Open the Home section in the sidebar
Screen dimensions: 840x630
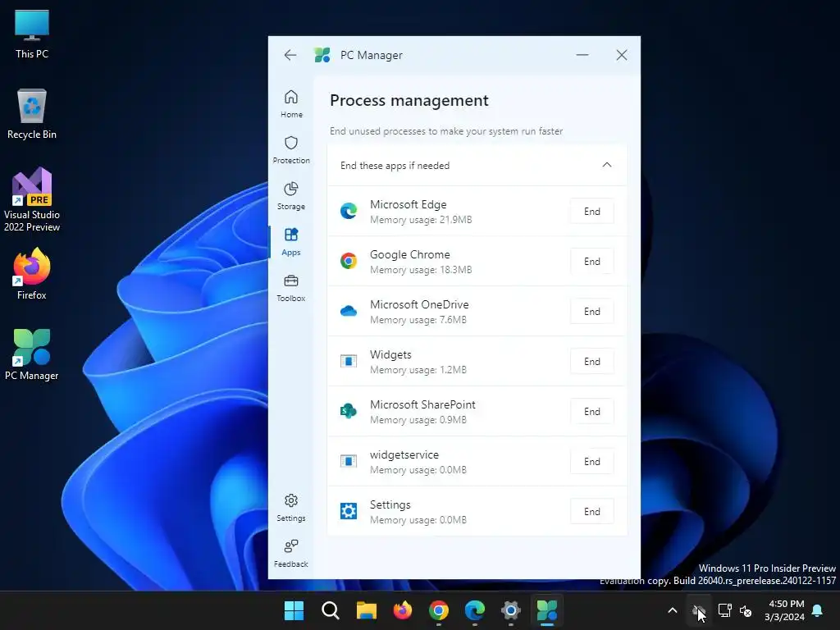coord(291,104)
